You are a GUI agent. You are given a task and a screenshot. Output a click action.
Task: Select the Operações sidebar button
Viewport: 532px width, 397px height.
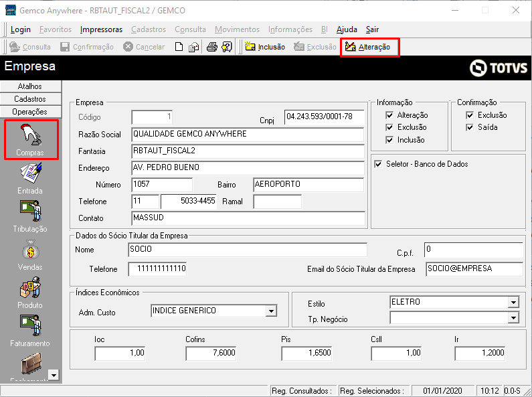31,112
